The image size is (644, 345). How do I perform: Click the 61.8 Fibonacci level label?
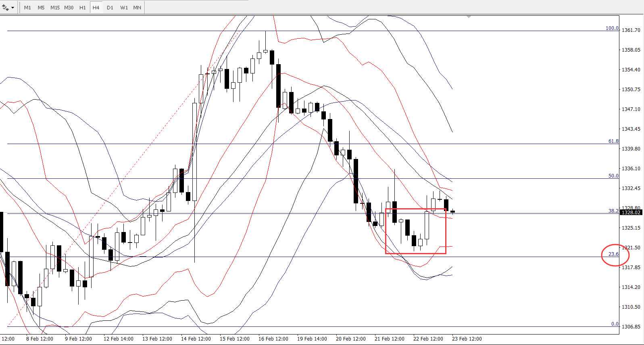pos(613,141)
